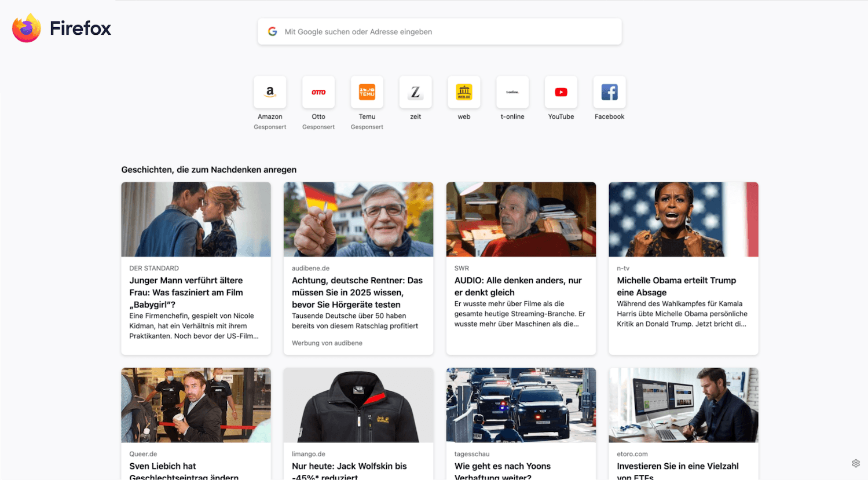Open 'AUDIO: Alle denken anders' headline
The height and width of the screenshot is (480, 868).
point(518,287)
